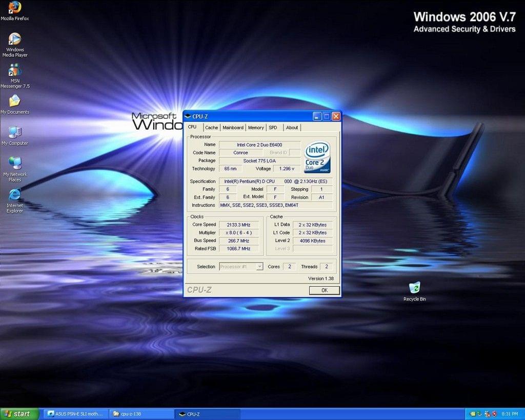Launch Internet Explorer desktop icon
525x420 pixels.
click(x=15, y=201)
